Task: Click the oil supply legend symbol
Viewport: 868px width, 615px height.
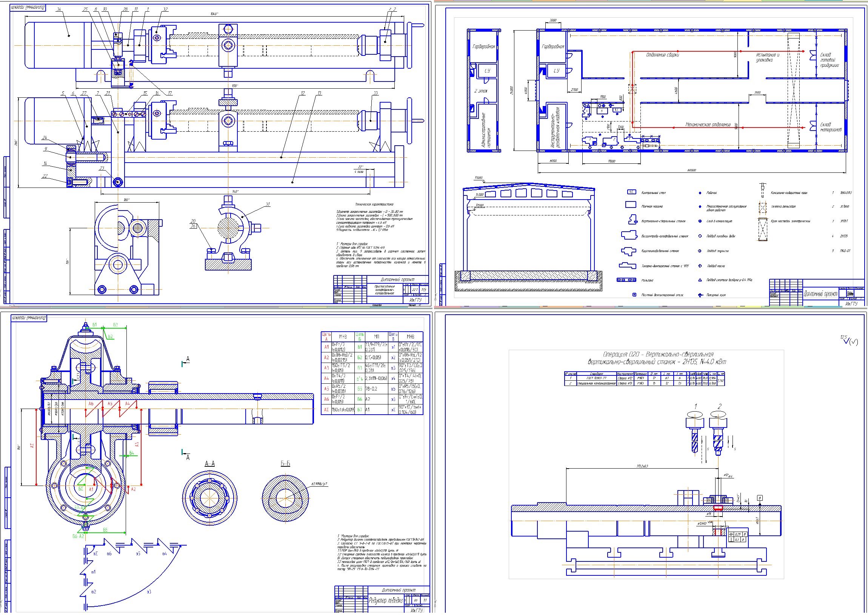Action: tap(700, 266)
